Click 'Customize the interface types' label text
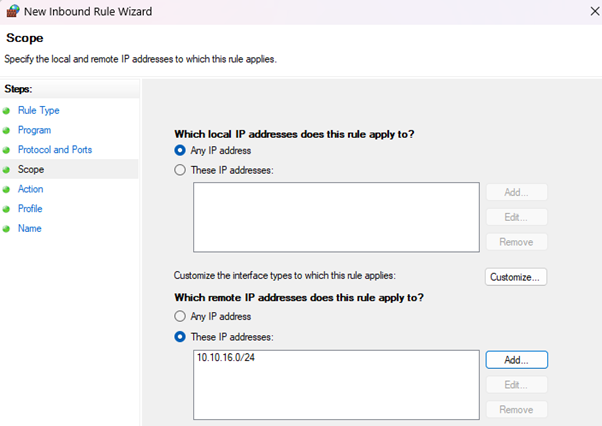 pos(284,276)
